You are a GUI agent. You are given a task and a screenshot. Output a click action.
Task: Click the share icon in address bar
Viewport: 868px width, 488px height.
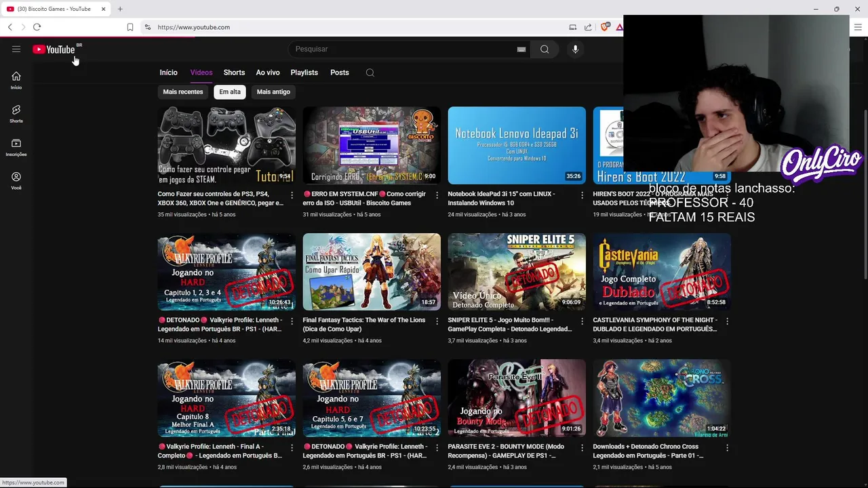tap(588, 27)
